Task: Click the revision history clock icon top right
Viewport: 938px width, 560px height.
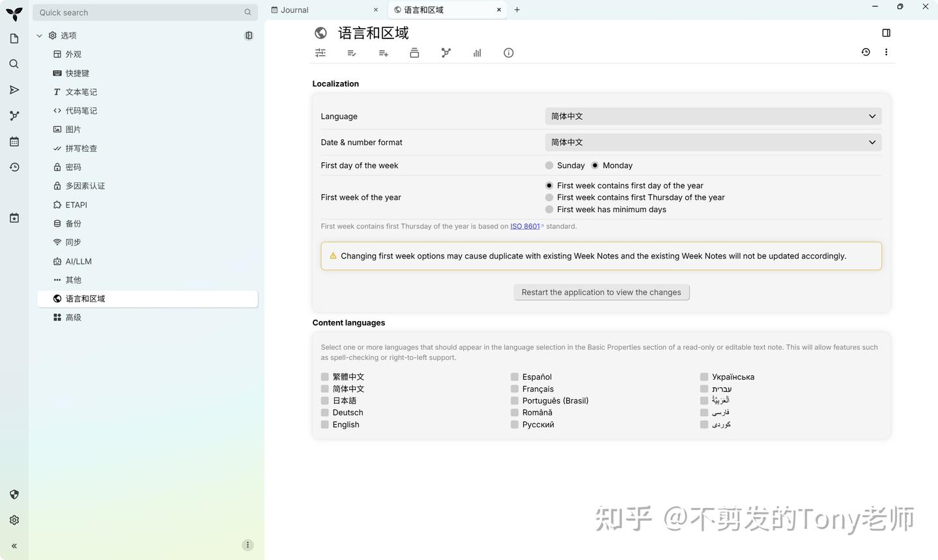Action: click(865, 52)
